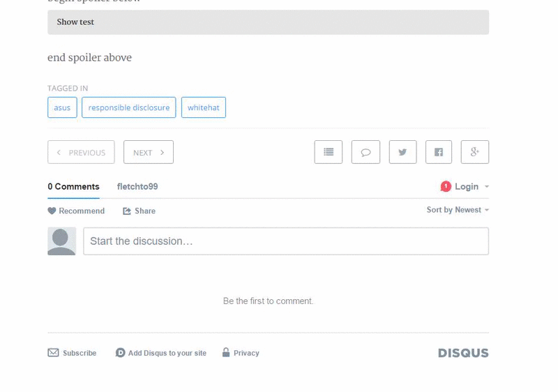
Task: Select the fletchto99 tab
Action: click(x=137, y=187)
